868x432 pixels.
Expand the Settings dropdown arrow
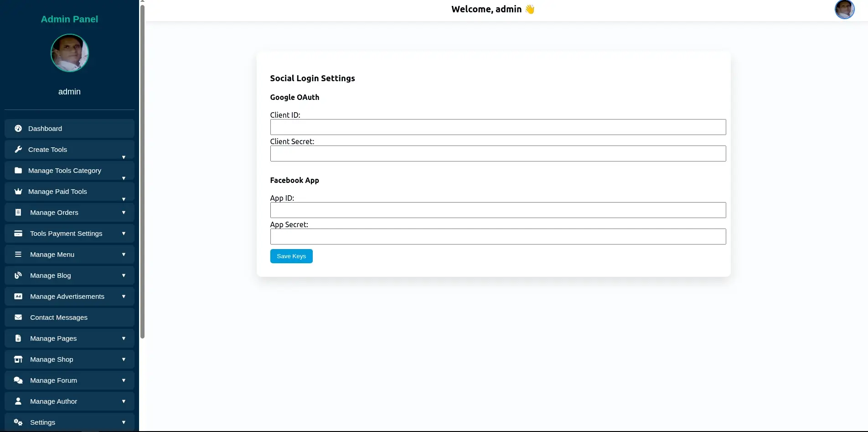pyautogui.click(x=124, y=422)
